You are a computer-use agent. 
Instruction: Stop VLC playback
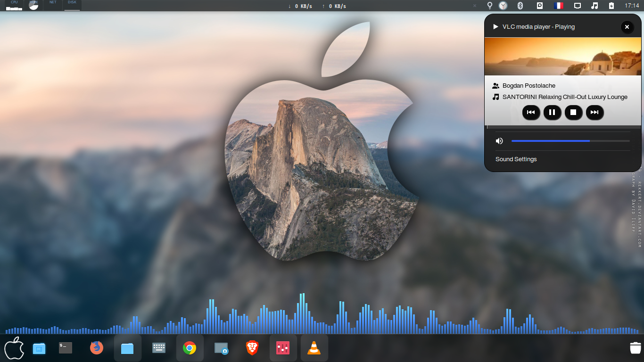573,112
